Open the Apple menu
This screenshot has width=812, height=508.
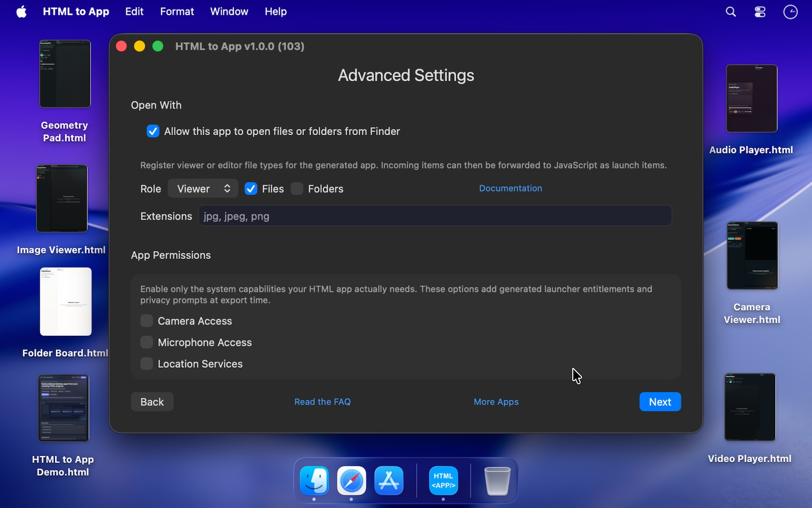coord(21,12)
